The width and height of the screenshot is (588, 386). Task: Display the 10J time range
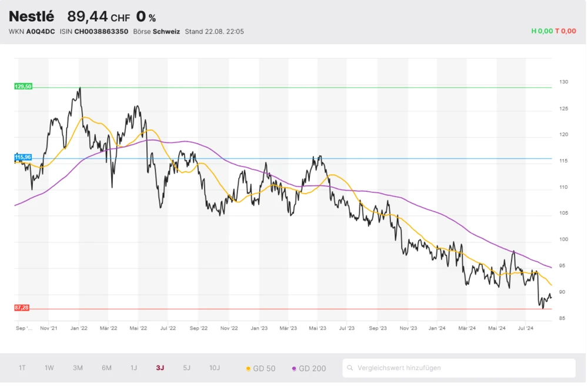coord(215,368)
